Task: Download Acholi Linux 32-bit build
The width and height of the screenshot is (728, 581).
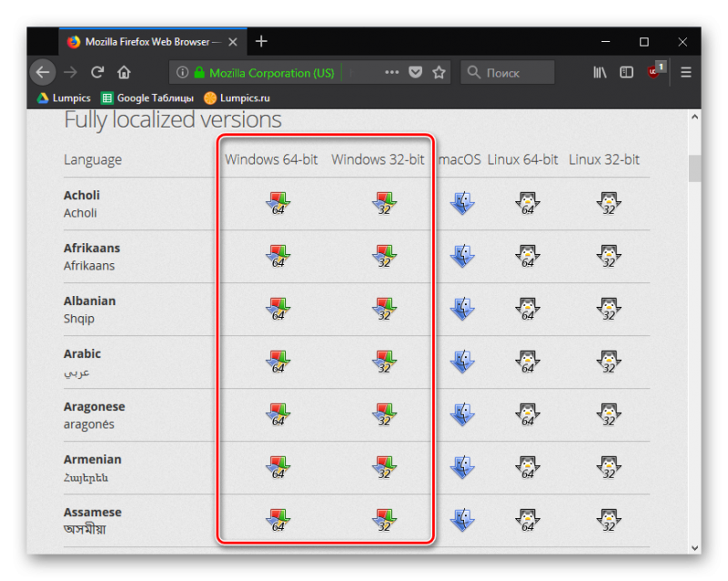Action: pyautogui.click(x=609, y=204)
